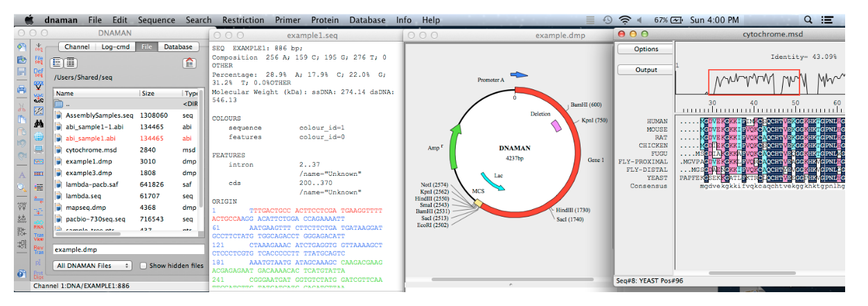The height and width of the screenshot is (306, 868).
Task: Select cytochrome.msd in file list
Action: [126, 150]
